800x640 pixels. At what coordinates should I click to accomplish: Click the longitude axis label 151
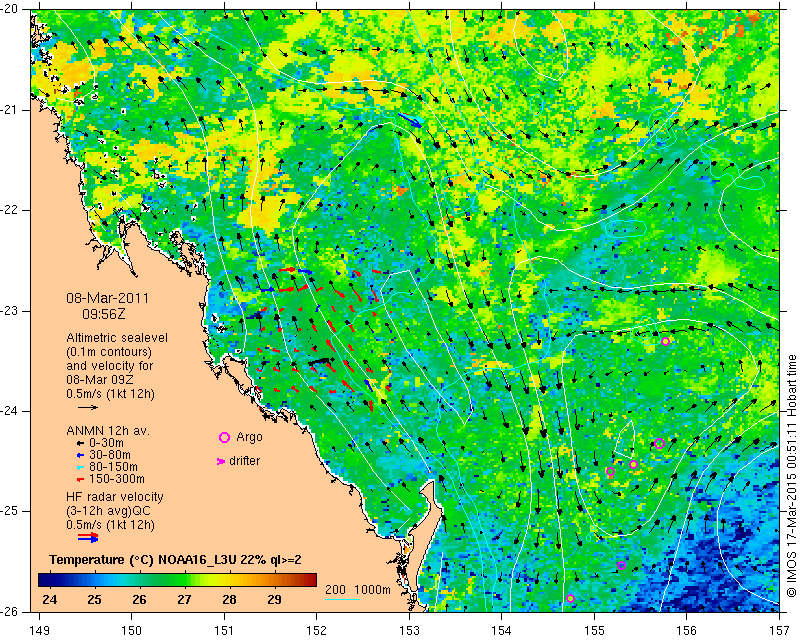[224, 631]
